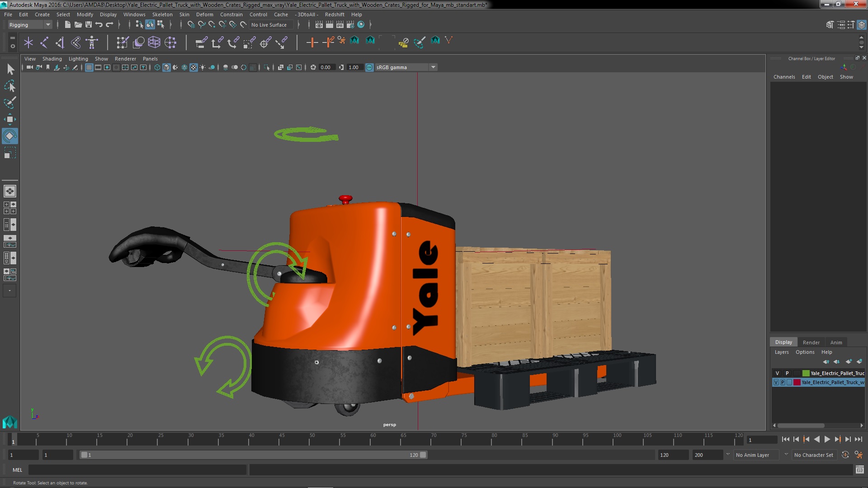Toggle display type box of selected red layer
Viewport: 868px width, 488px height.
coord(789,382)
